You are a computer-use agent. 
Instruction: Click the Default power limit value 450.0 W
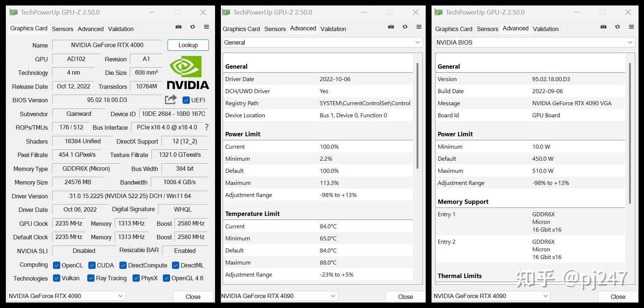pos(543,159)
